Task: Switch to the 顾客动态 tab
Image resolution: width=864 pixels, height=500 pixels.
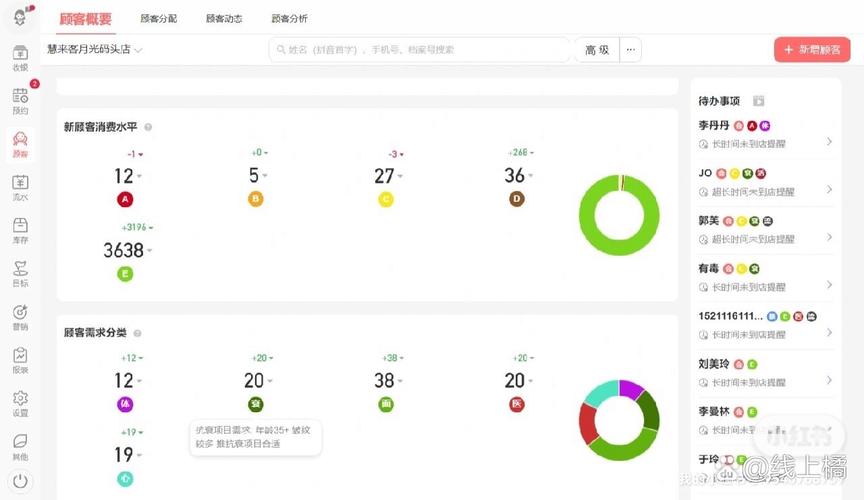Action: click(224, 19)
